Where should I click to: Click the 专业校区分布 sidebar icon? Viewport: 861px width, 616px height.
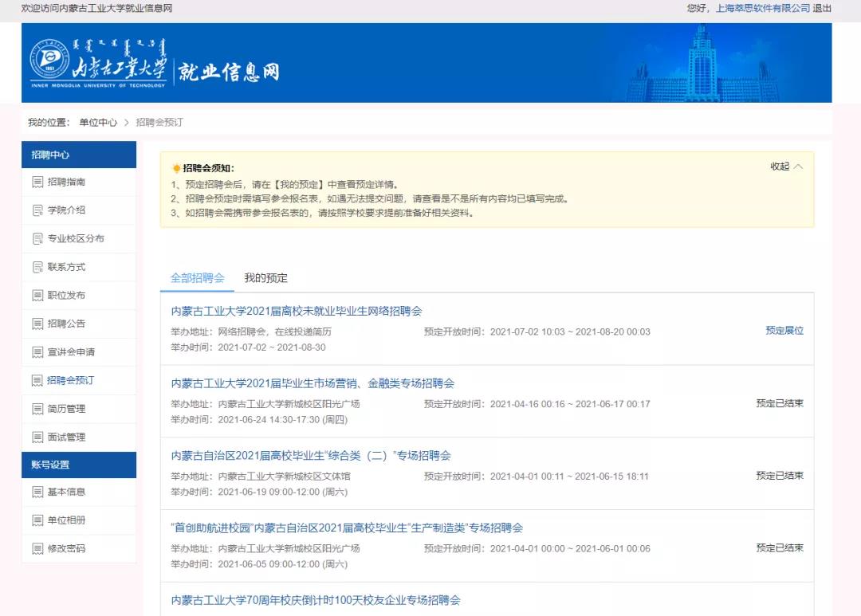[37, 239]
